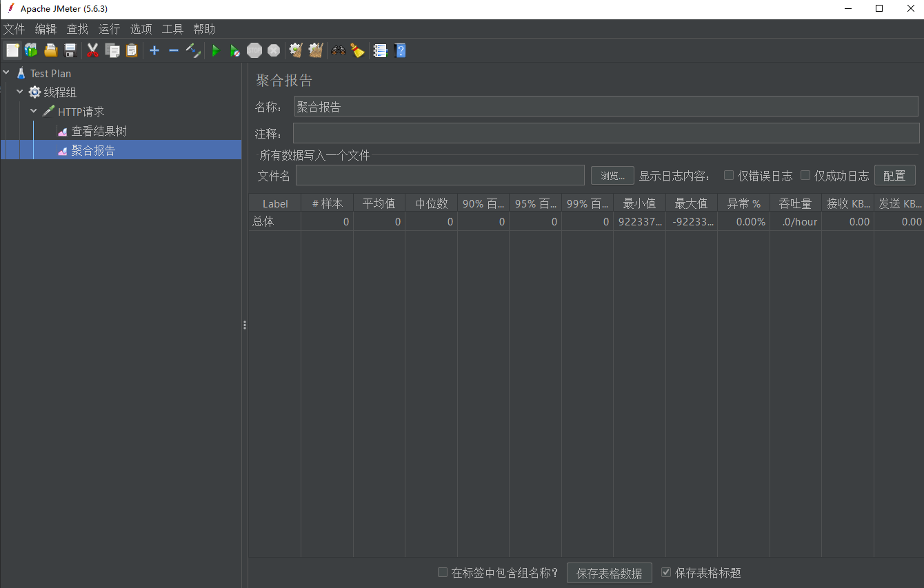Toggle 在标签中包含组名称 checkbox
This screenshot has width=924, height=588.
[443, 572]
